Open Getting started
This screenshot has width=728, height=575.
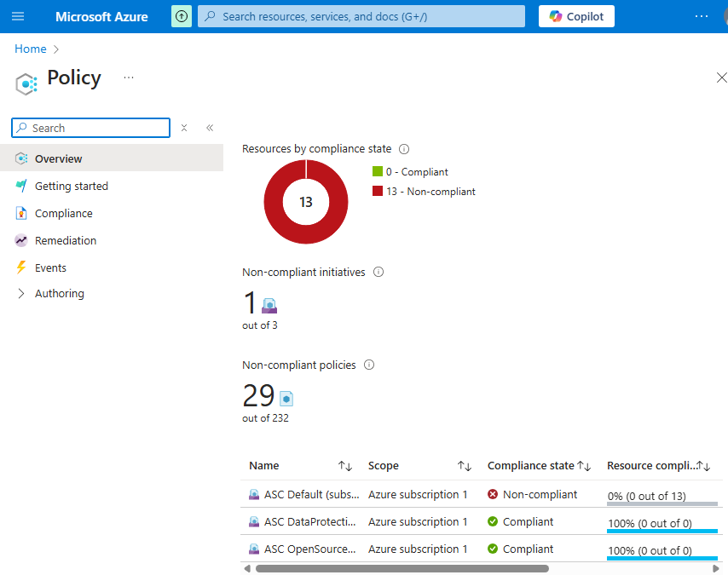point(71,186)
